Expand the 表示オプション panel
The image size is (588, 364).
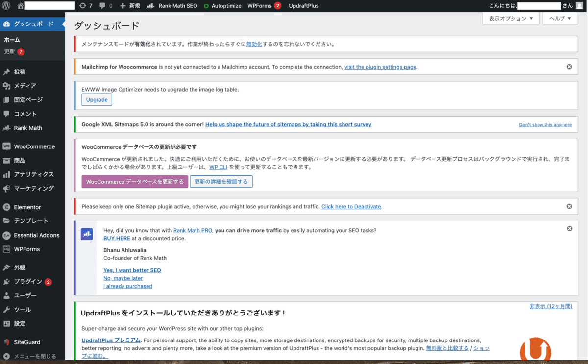point(511,18)
